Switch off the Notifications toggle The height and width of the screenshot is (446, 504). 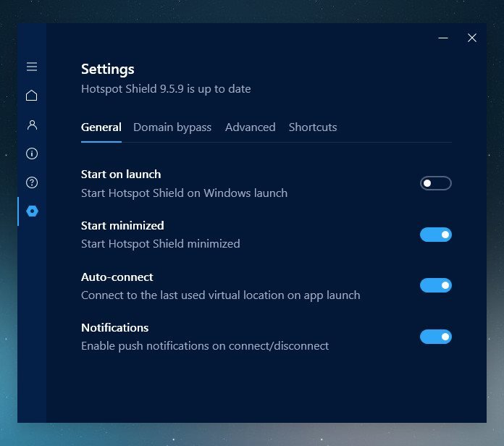pos(436,337)
